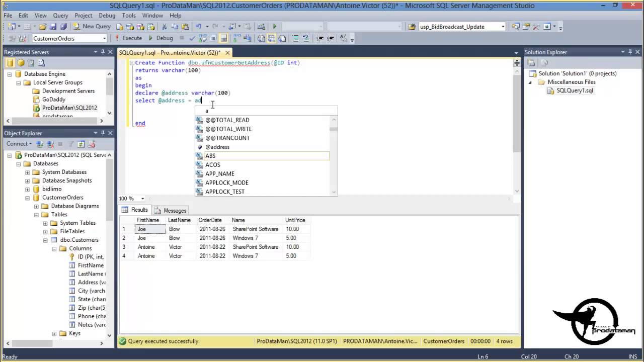
Task: Select the GoDaddy registered server
Action: click(x=54, y=100)
